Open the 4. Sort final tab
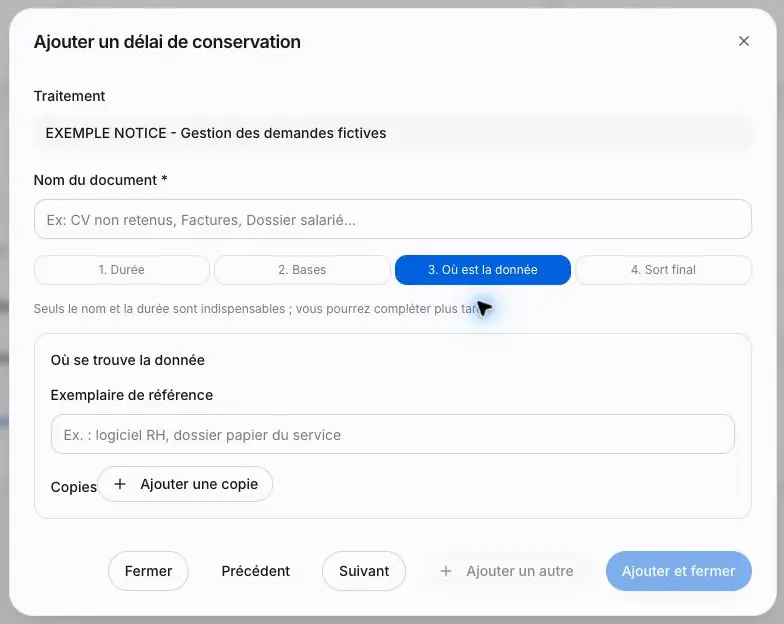The width and height of the screenshot is (784, 624). coord(663,270)
